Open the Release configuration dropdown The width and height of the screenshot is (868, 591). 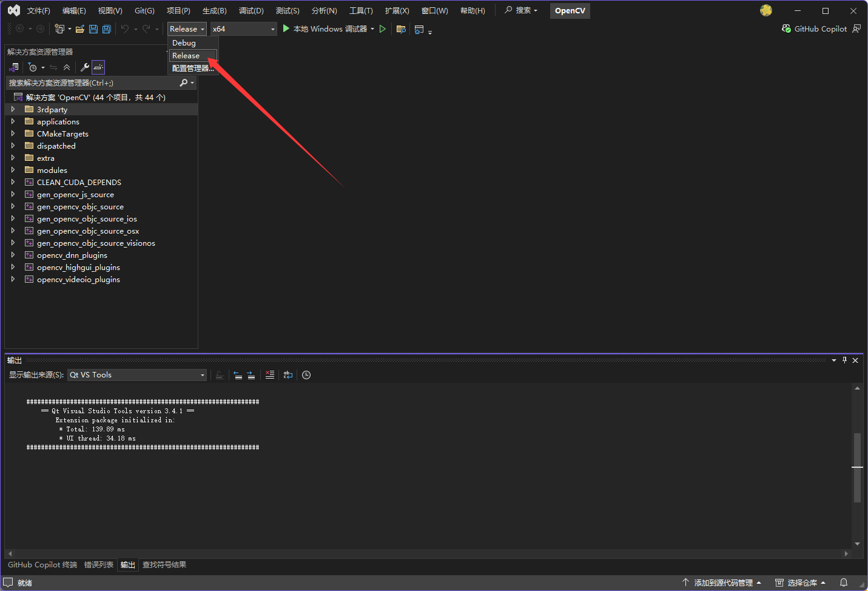[x=187, y=29]
